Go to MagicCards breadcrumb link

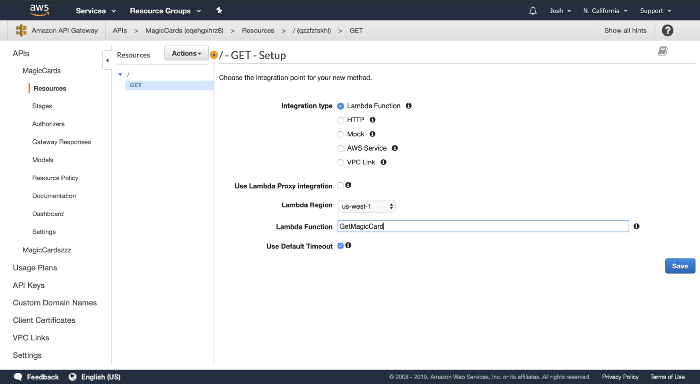pos(184,30)
